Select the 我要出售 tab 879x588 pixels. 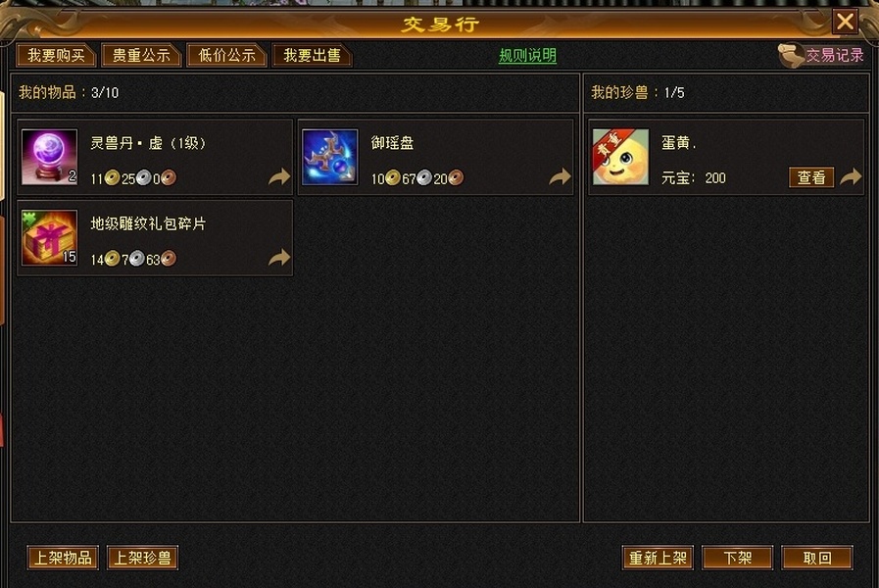312,56
